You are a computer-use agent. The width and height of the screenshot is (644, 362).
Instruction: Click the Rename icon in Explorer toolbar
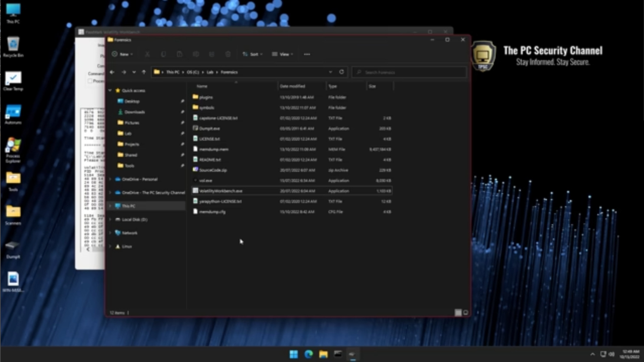coord(196,54)
